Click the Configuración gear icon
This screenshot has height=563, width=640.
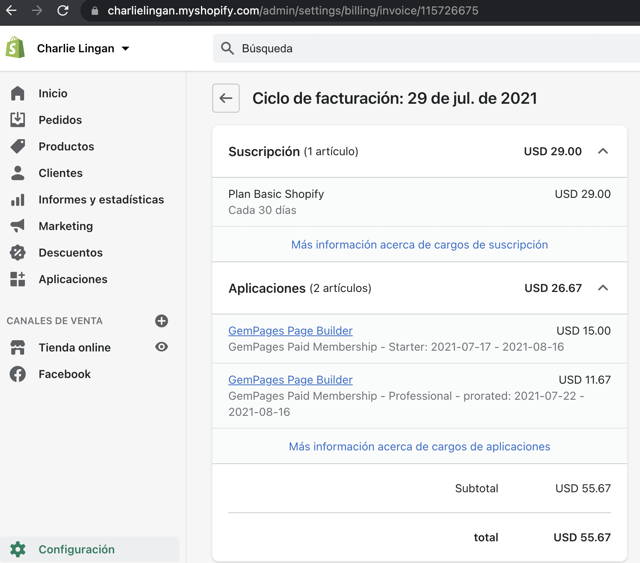pyautogui.click(x=18, y=550)
